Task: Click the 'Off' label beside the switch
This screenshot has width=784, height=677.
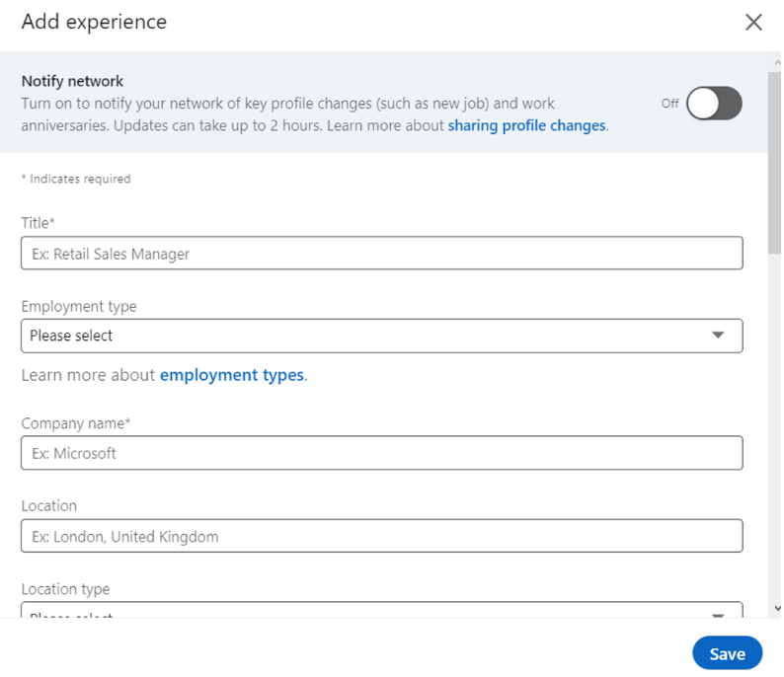Action: pos(670,104)
